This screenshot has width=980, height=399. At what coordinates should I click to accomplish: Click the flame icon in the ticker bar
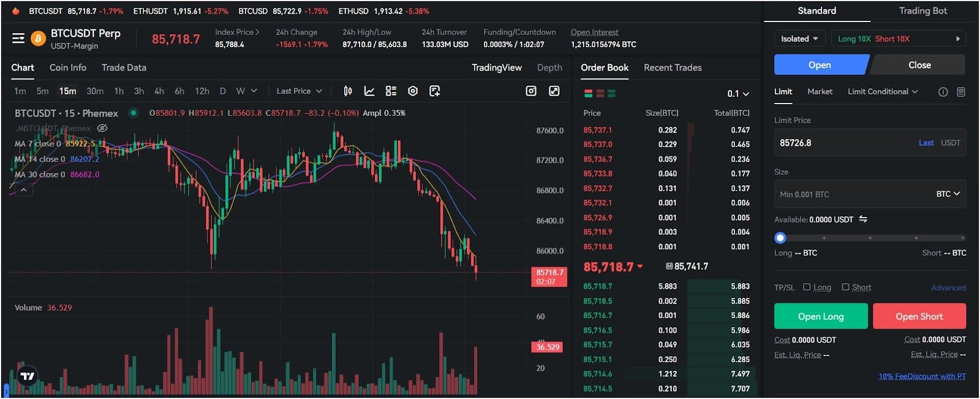(16, 11)
